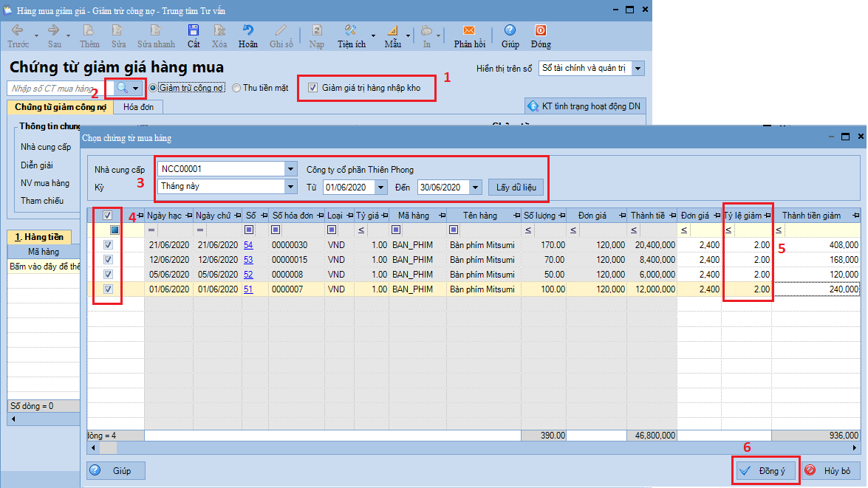This screenshot has width=868, height=488.
Task: Expand the search icon dropdown arrow
Action: click(x=136, y=89)
